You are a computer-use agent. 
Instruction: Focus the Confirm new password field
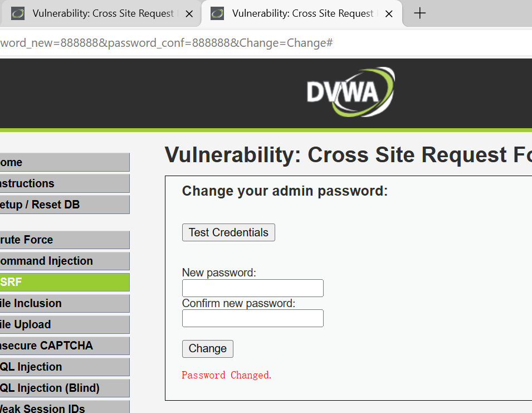(x=252, y=318)
